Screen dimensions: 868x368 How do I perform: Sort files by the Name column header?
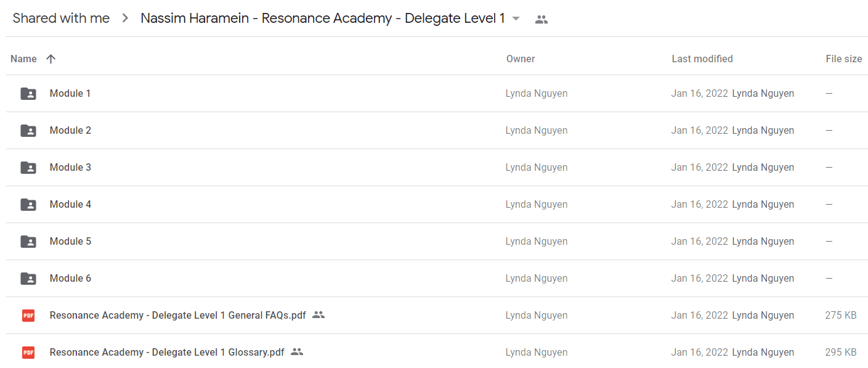point(23,59)
